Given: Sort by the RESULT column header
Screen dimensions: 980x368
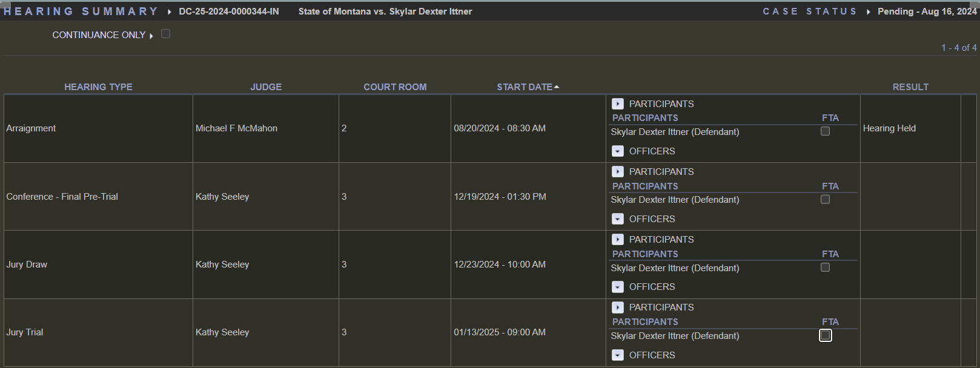Looking at the screenshot, I should point(910,87).
